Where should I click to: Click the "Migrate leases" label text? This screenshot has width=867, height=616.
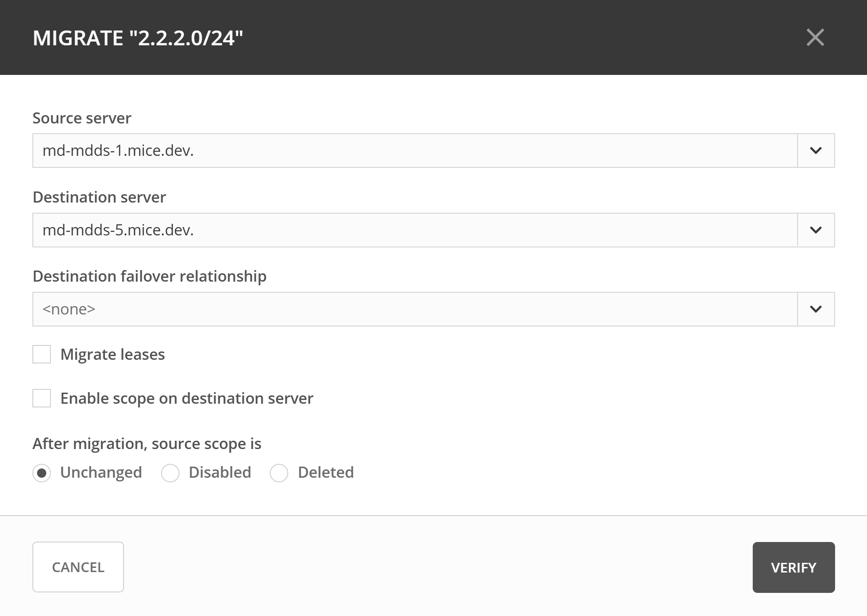[112, 354]
